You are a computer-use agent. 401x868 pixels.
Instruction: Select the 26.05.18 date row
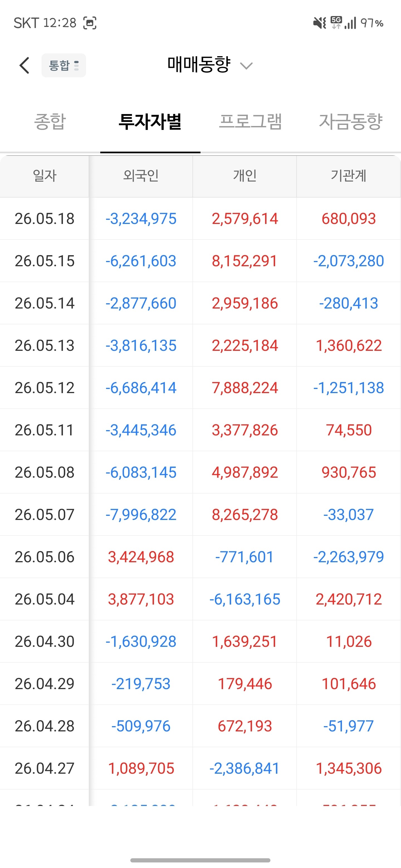(x=200, y=219)
